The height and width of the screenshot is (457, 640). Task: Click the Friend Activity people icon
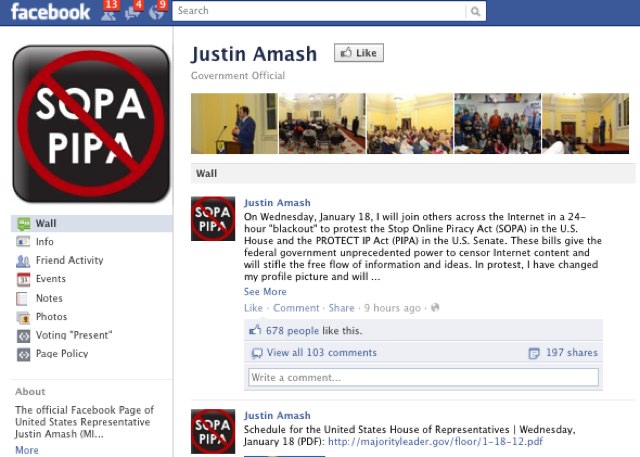pos(23,261)
